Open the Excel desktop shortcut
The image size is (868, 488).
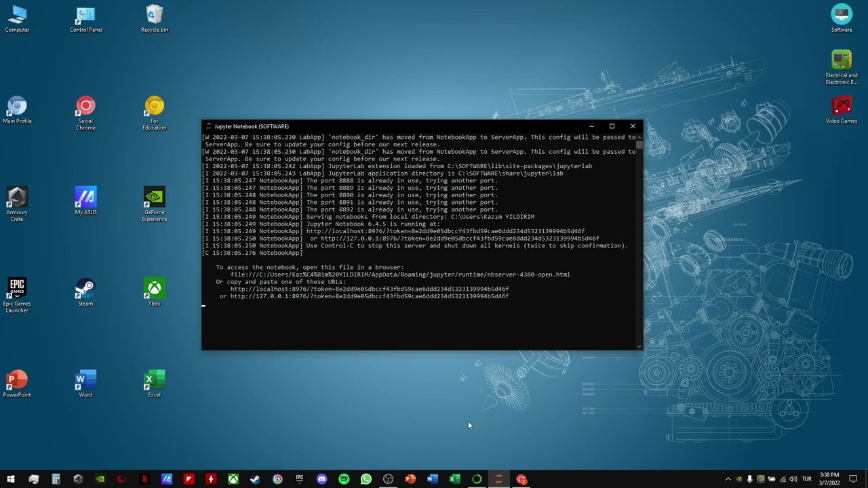(x=154, y=384)
